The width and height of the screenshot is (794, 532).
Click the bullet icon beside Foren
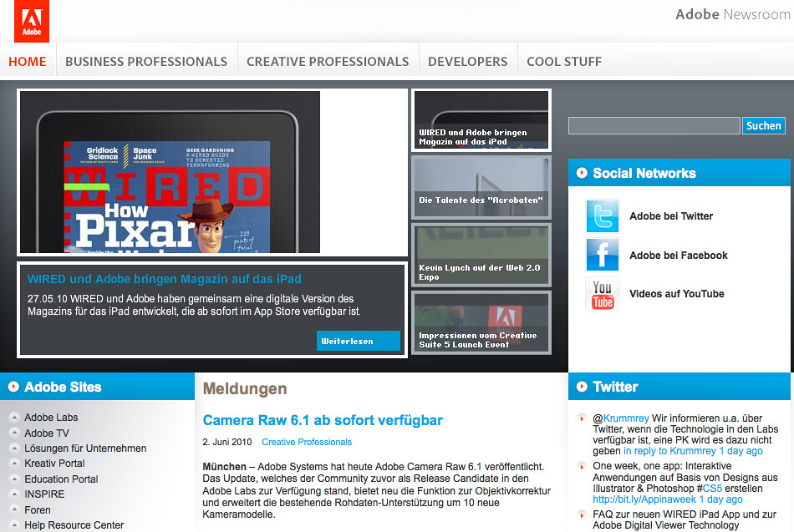tap(14, 509)
